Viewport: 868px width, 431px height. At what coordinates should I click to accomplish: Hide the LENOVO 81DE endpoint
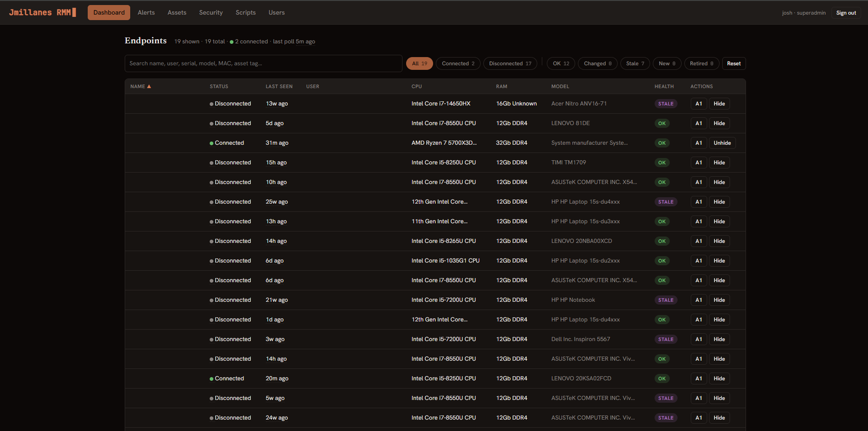pyautogui.click(x=719, y=123)
